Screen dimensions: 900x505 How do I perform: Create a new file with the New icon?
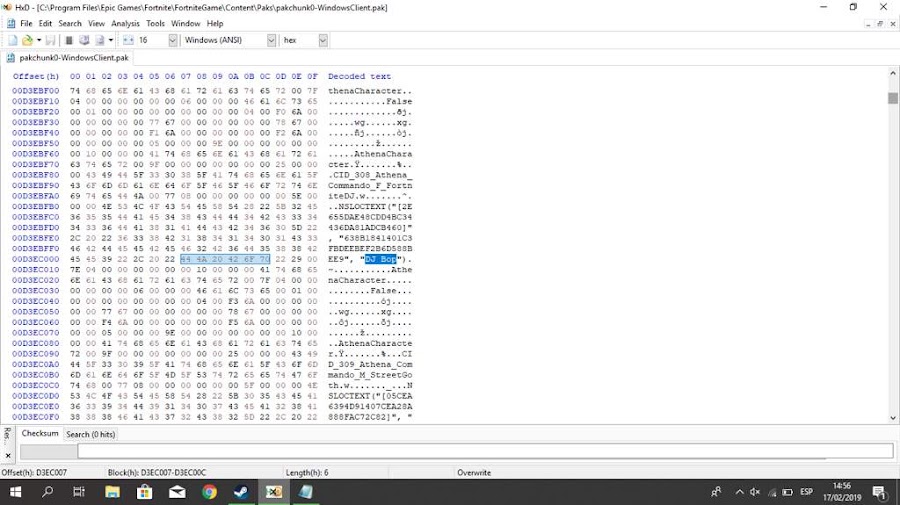[13, 40]
